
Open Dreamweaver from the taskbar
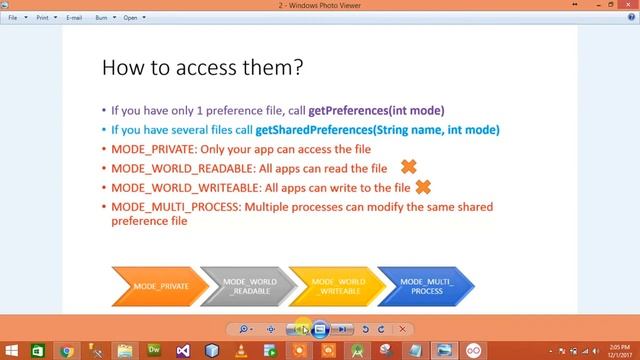[154, 350]
